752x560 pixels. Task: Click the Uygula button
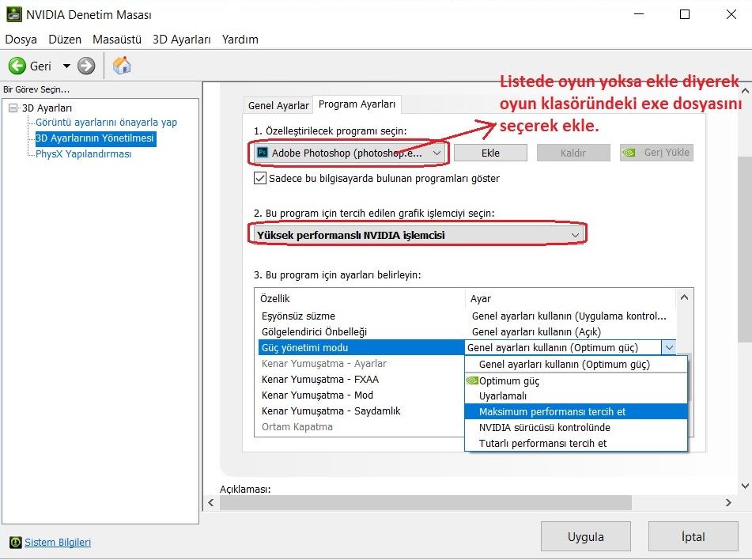point(586,536)
